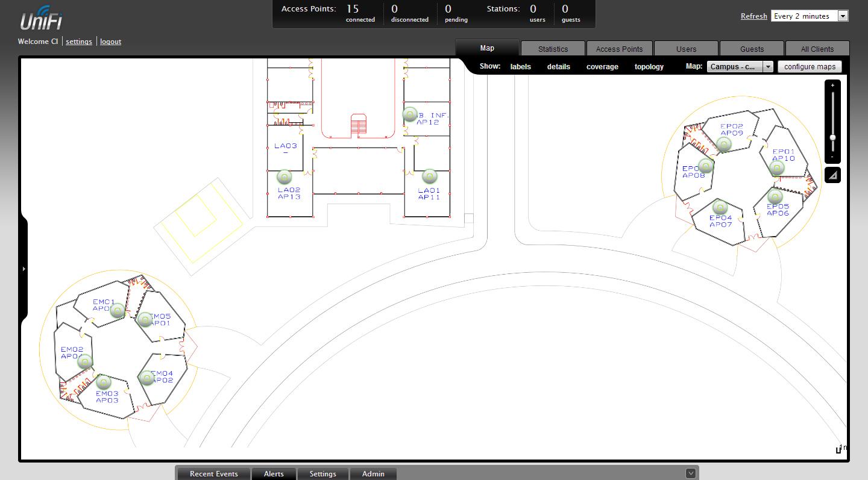Open the Settings bottom tab
This screenshot has width=868, height=480.
323,474
